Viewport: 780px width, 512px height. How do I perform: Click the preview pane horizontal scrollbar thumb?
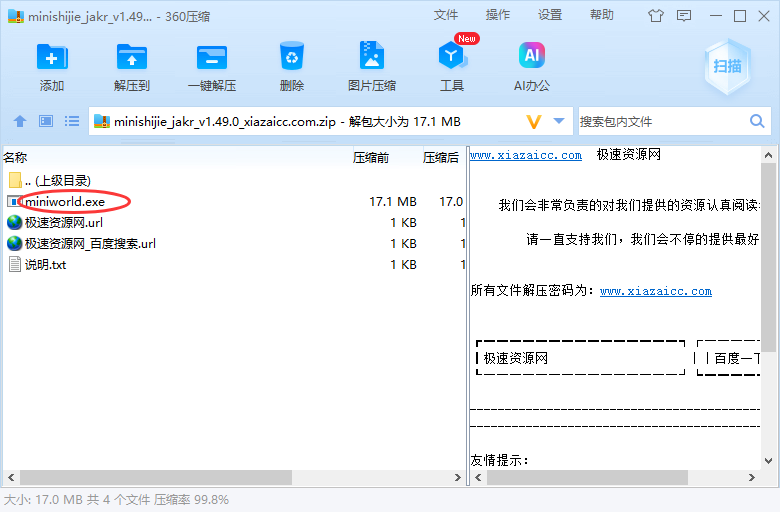click(x=587, y=478)
